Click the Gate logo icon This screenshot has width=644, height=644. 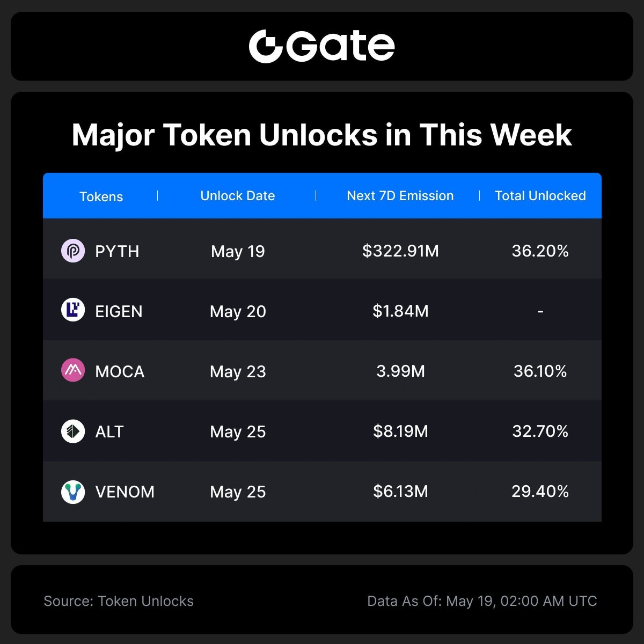point(266,46)
